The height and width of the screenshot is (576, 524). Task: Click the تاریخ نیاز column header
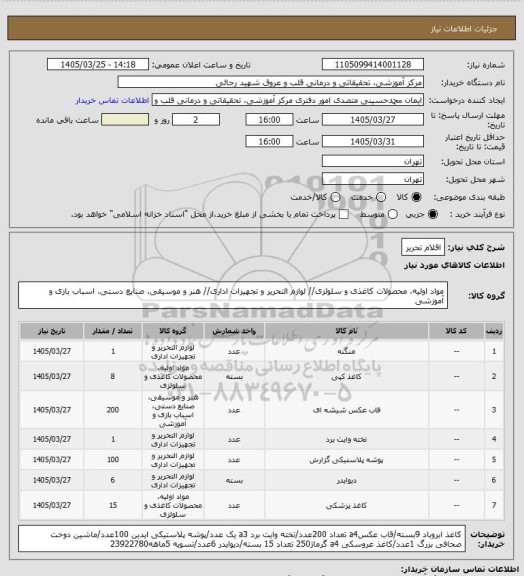click(x=52, y=331)
